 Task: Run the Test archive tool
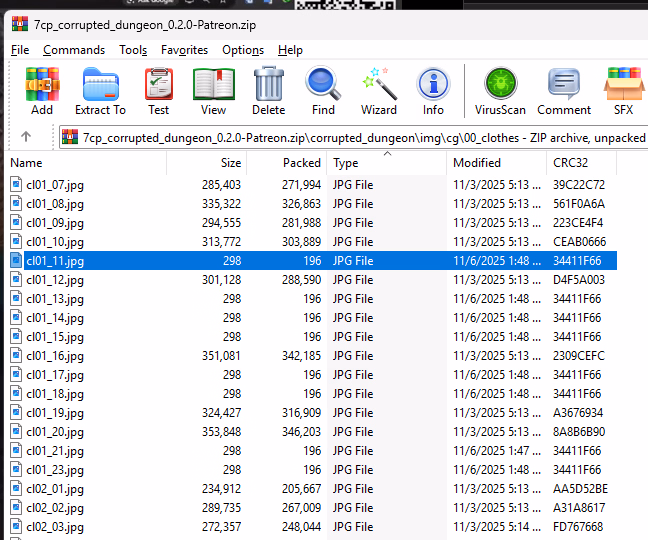click(x=158, y=91)
